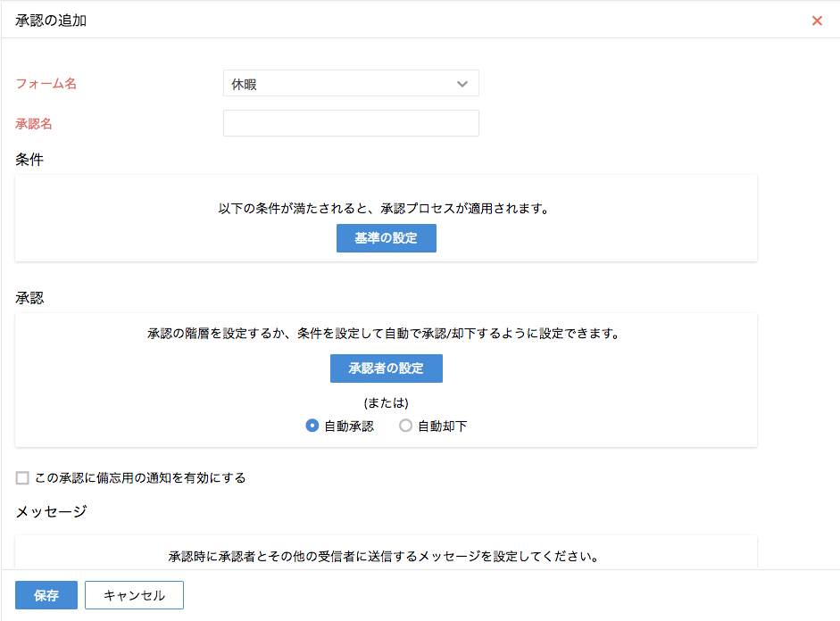
Task: Enable the 備忘用の通知 checkbox
Action: click(22, 478)
